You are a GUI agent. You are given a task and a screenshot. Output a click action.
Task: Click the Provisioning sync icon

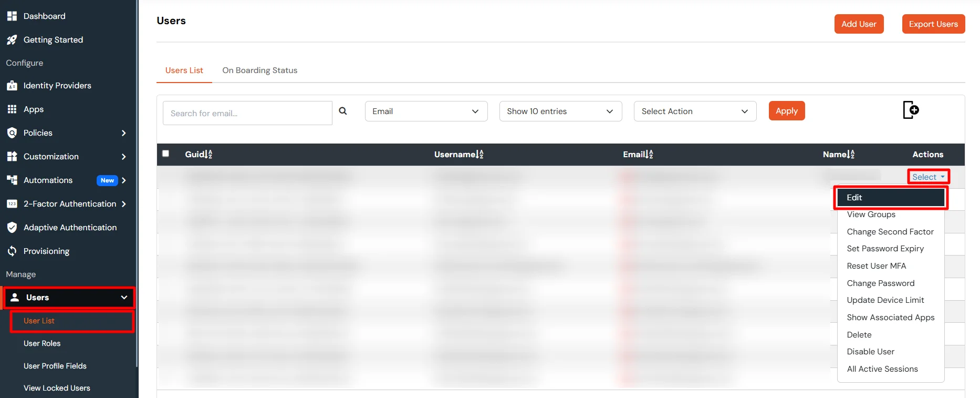click(12, 251)
